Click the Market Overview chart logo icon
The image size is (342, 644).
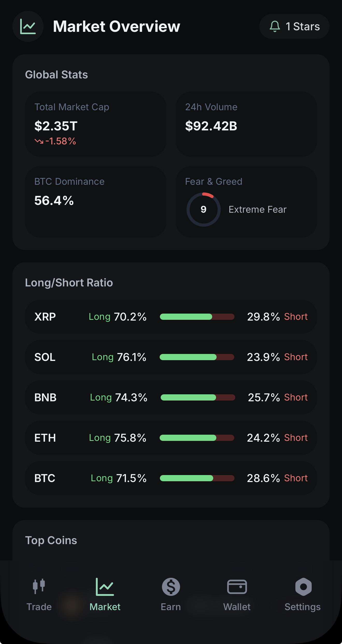[x=28, y=26]
